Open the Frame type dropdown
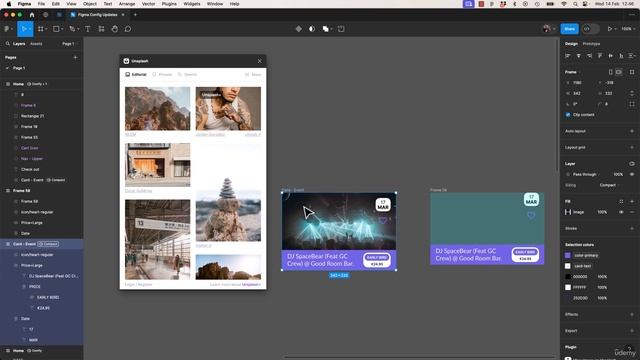The image size is (640, 360). (572, 72)
